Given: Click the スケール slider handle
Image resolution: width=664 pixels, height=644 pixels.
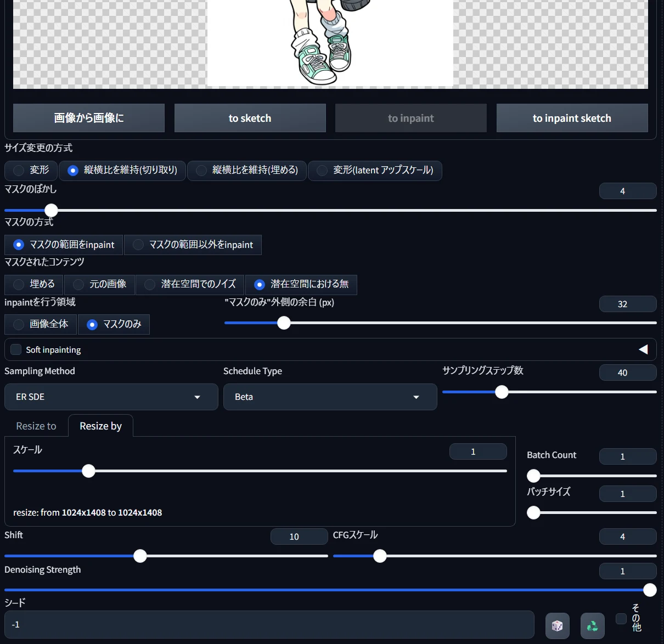Looking at the screenshot, I should tap(88, 471).
